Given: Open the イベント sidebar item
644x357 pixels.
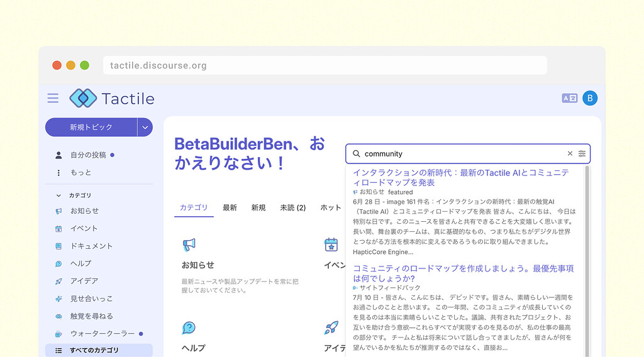Looking at the screenshot, I should coord(84,228).
